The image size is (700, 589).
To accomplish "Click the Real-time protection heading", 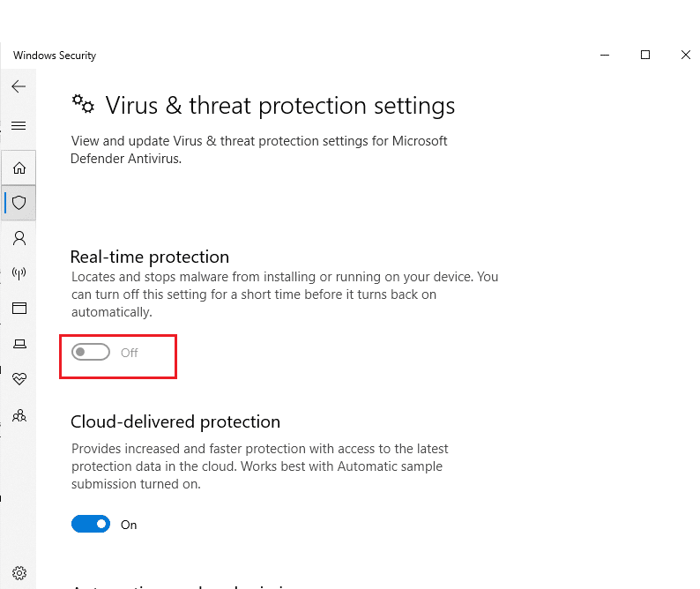I will pyautogui.click(x=150, y=257).
